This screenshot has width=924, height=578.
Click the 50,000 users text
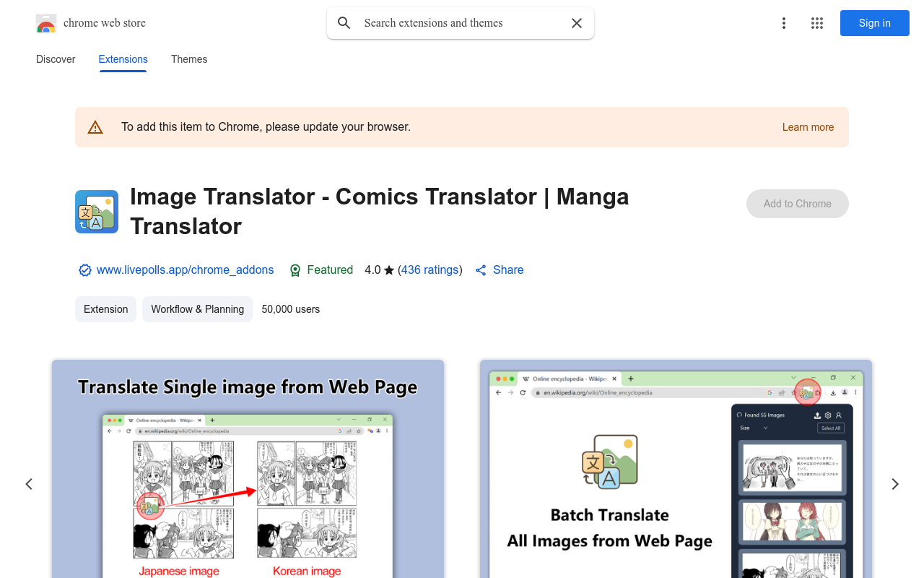(291, 309)
